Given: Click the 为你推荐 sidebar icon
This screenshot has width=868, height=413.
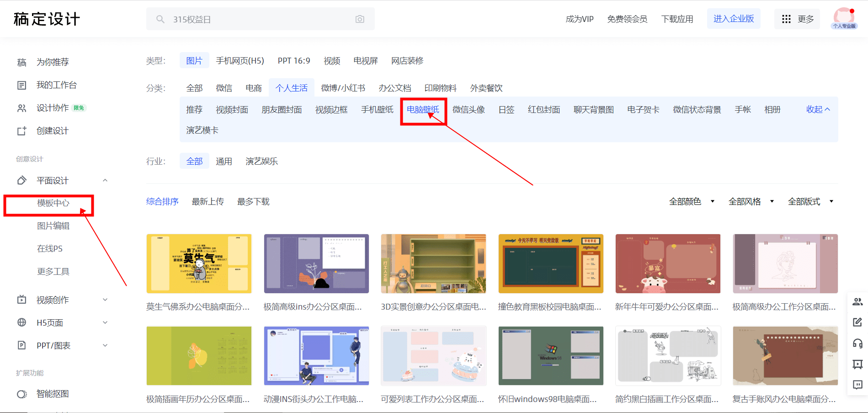Looking at the screenshot, I should click(x=21, y=62).
